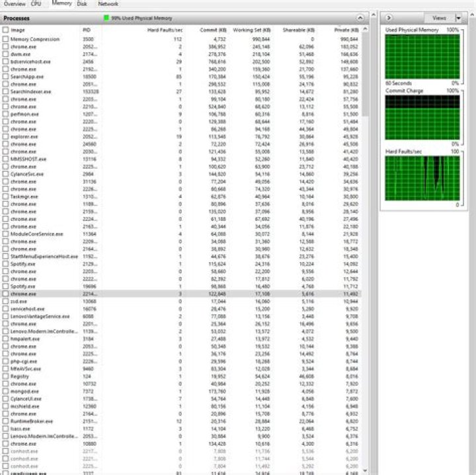Select the highlighted chrome.exe row
Viewport: 476px width, 475px height.
point(181,294)
